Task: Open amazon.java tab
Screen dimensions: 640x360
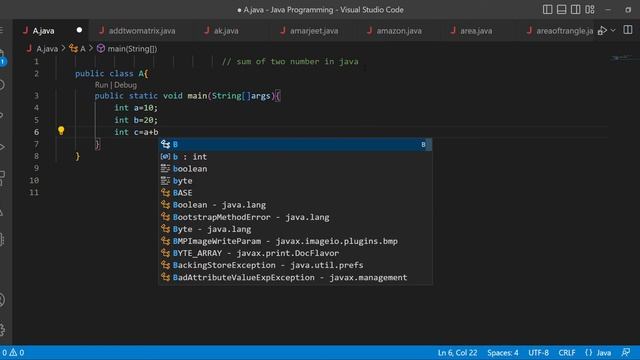Action: click(x=399, y=31)
